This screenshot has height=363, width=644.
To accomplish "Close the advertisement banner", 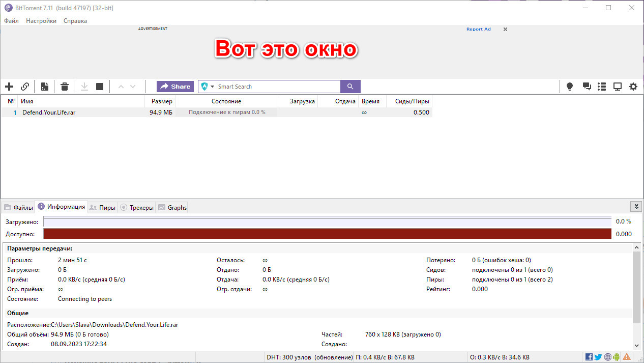I will (505, 29).
